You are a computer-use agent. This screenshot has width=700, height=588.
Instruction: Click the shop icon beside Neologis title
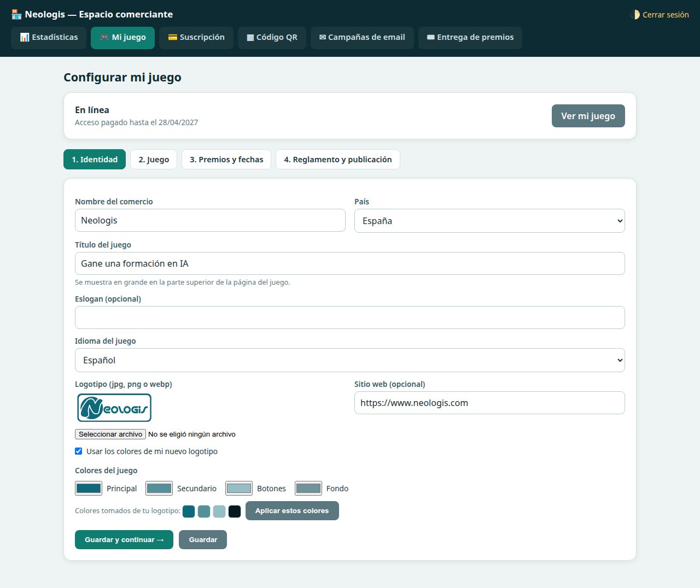[16, 14]
